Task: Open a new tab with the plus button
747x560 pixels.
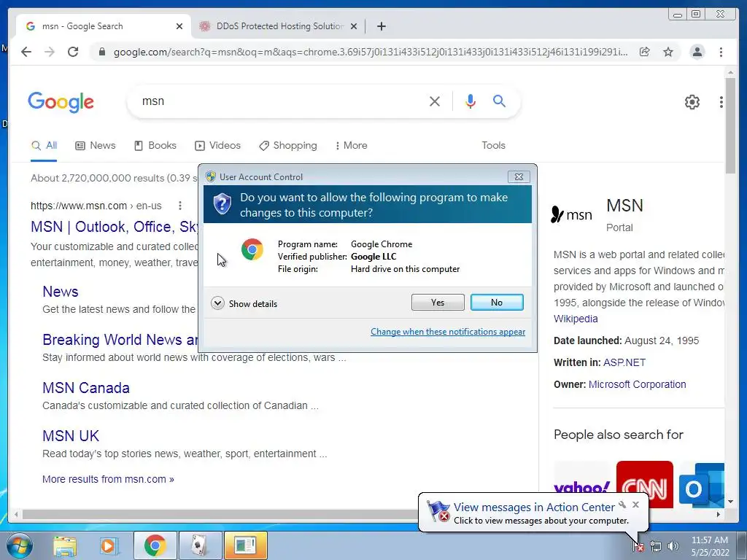Action: coord(381,26)
